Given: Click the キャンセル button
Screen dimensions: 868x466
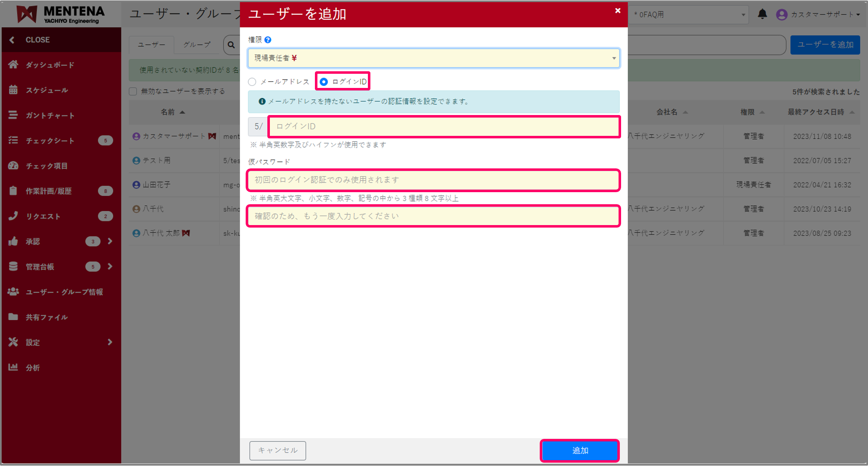Looking at the screenshot, I should pos(277,451).
